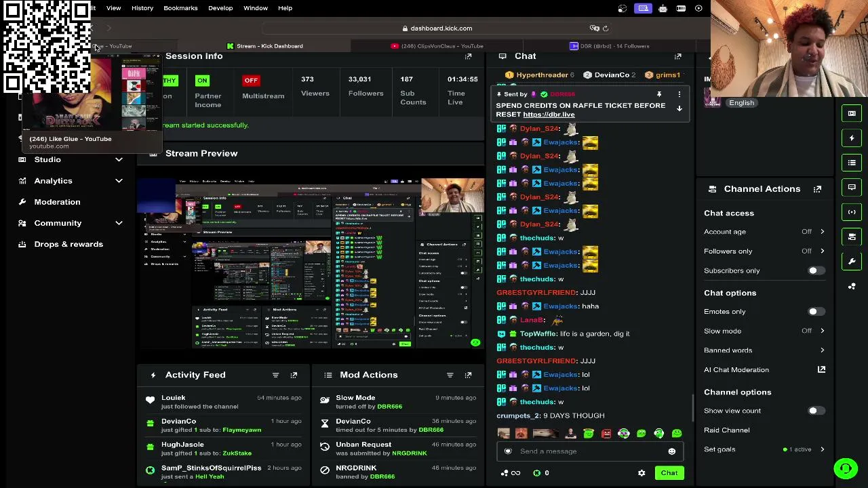Open Moderation in the sidebar
This screenshot has width=868, height=488.
pyautogui.click(x=58, y=202)
